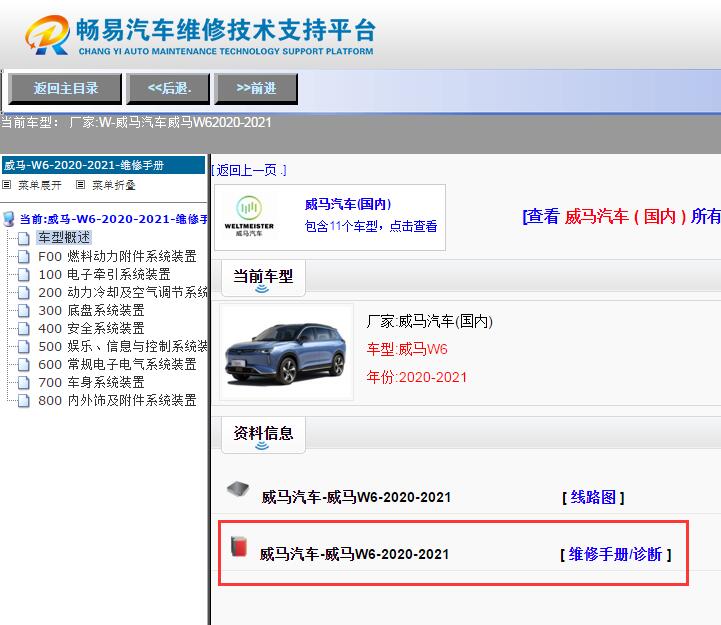Screen dimensions: 721x625
Task: Open F00 燃料动力附件系统装置
Action: tap(117, 256)
